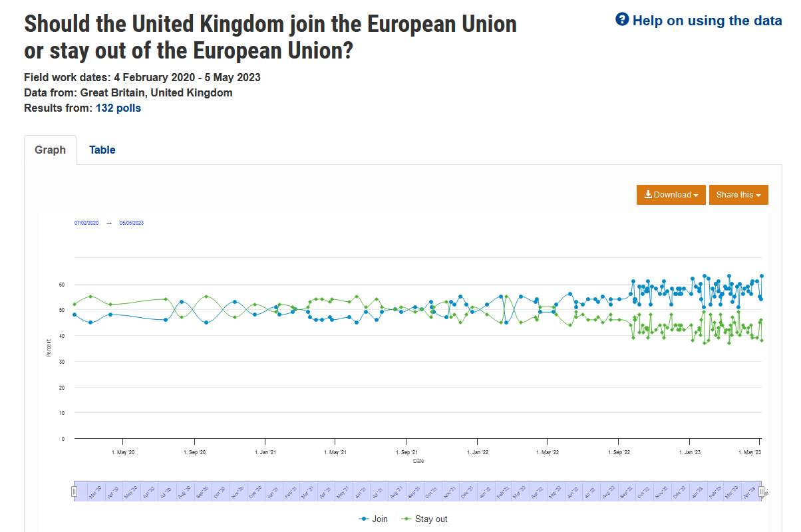
Task: Click the left range navigator handle
Action: [x=75, y=491]
